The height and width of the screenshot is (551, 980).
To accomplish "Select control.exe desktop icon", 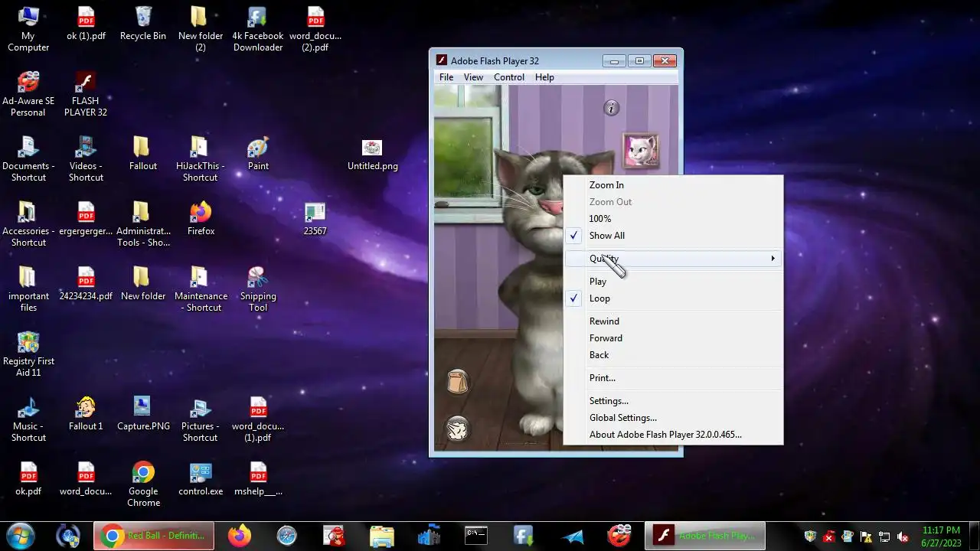I will [201, 480].
